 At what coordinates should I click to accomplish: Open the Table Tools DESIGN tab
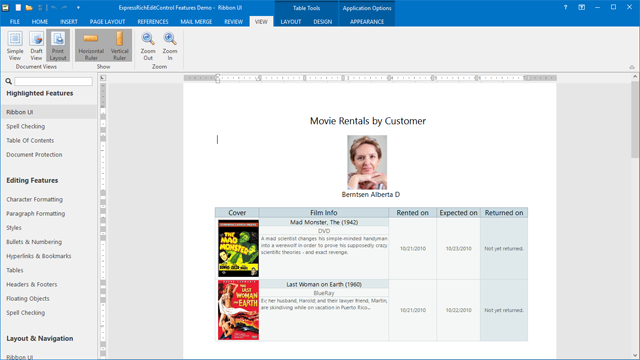click(x=322, y=22)
